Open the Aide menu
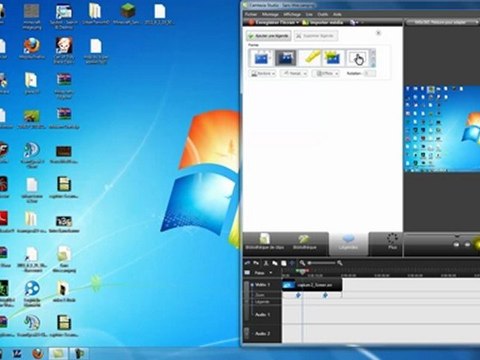Screen dimensions: 480x360 [337, 14]
